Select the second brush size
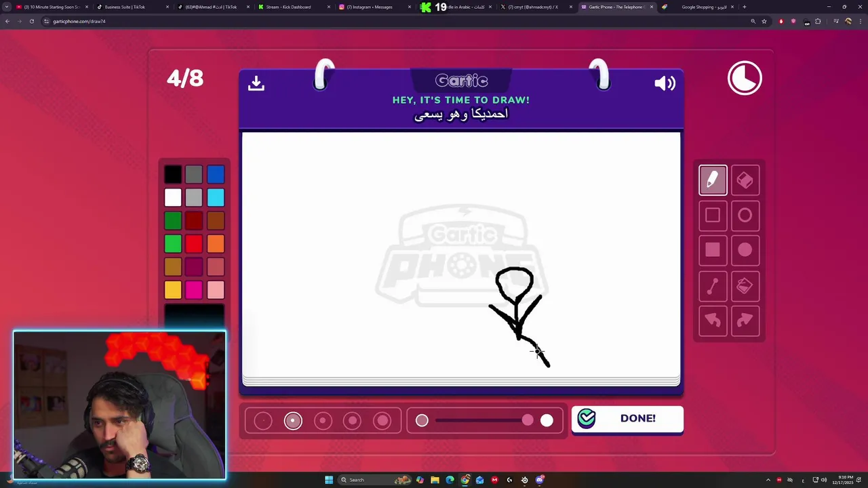This screenshot has width=868, height=488. point(293,421)
